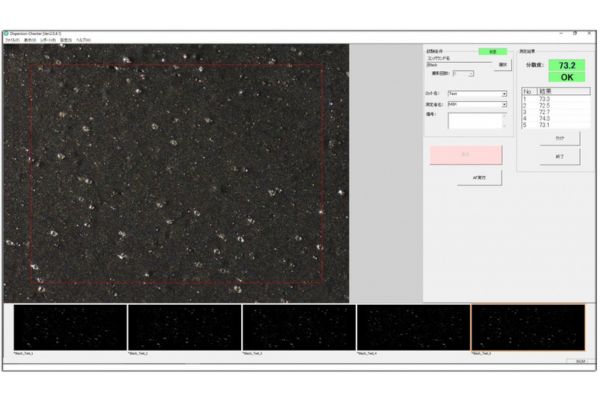Image resolution: width=600 pixels, height=400 pixels.
Task: Open the Help menu in the menu bar
Action: [84, 40]
